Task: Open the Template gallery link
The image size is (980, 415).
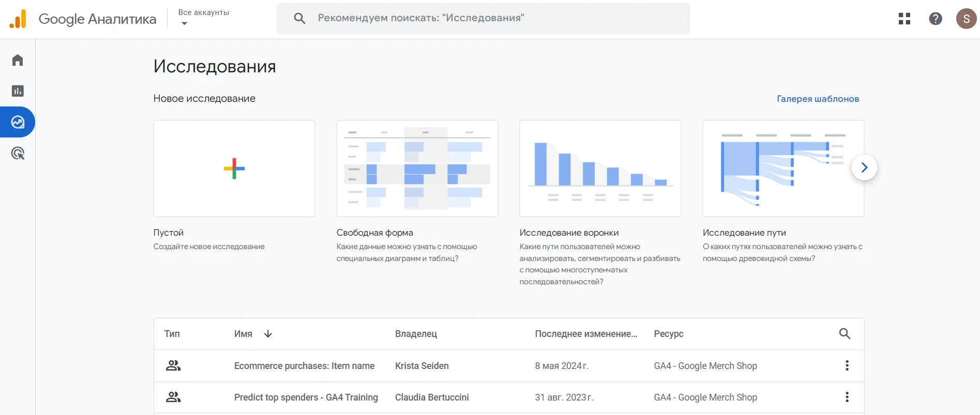Action: [818, 99]
